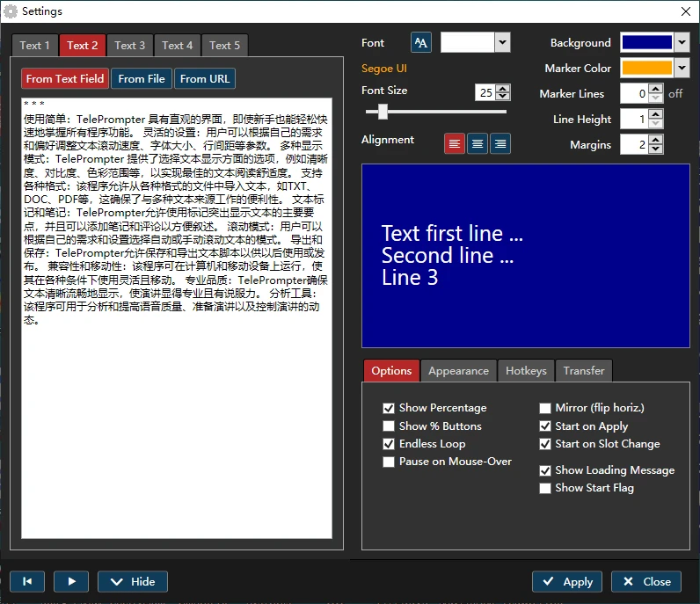This screenshot has height=604, width=700.
Task: Select the Text 2 tab
Action: pos(83,46)
